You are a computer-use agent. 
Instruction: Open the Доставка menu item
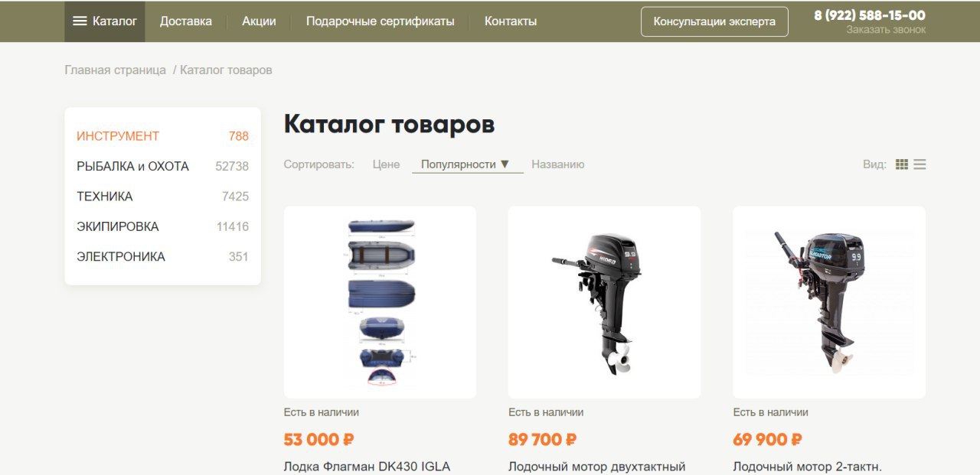(186, 21)
